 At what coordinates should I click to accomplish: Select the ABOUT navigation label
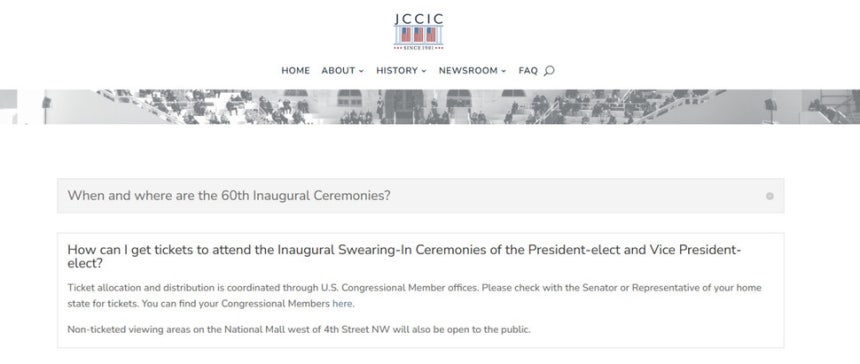[x=338, y=71]
